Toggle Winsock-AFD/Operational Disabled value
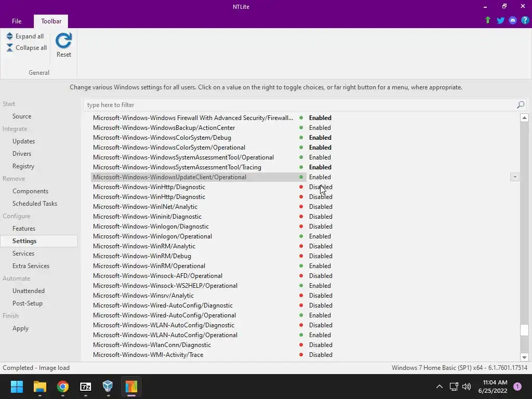The width and height of the screenshot is (532, 399). tap(321, 276)
